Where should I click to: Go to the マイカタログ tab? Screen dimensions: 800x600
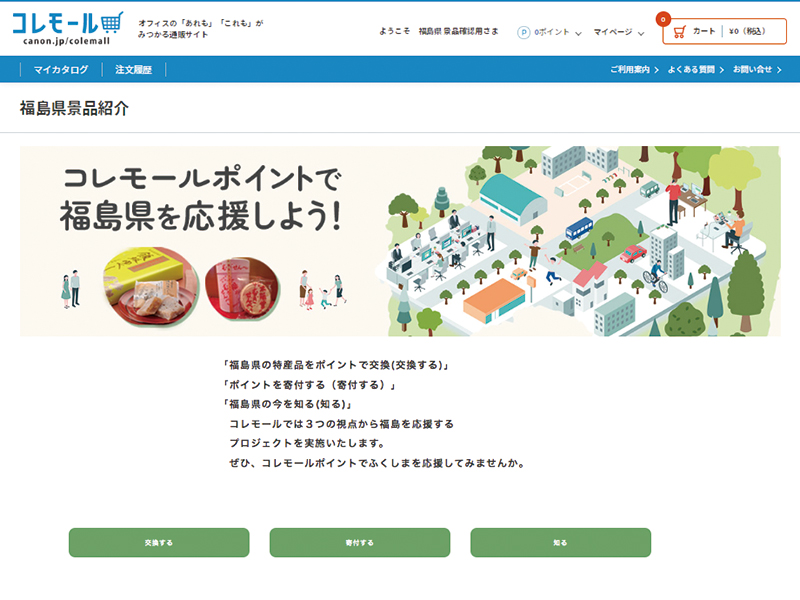coord(61,70)
